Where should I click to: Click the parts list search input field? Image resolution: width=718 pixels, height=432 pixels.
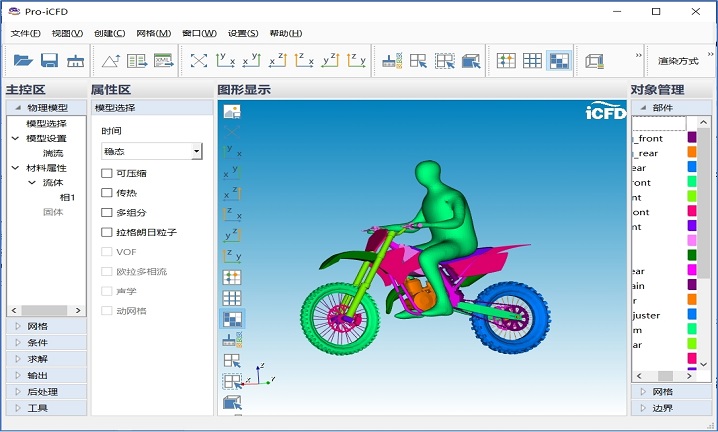pyautogui.click(x=658, y=123)
